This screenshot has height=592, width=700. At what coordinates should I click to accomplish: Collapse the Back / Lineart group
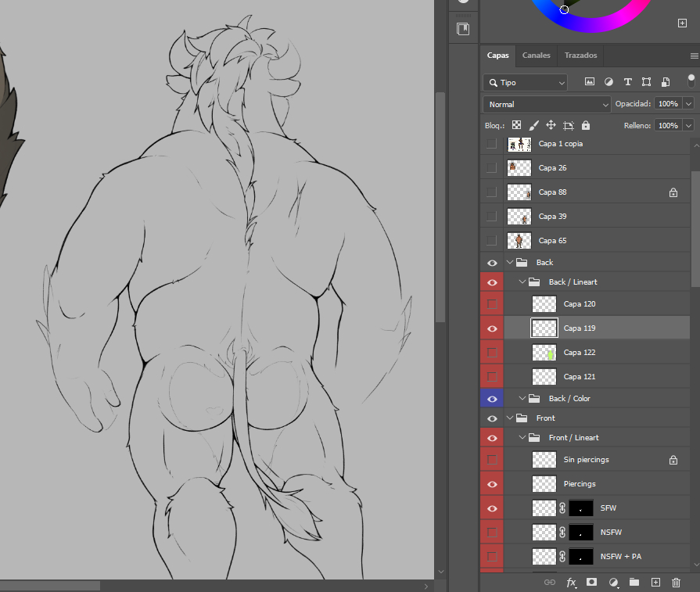(523, 282)
